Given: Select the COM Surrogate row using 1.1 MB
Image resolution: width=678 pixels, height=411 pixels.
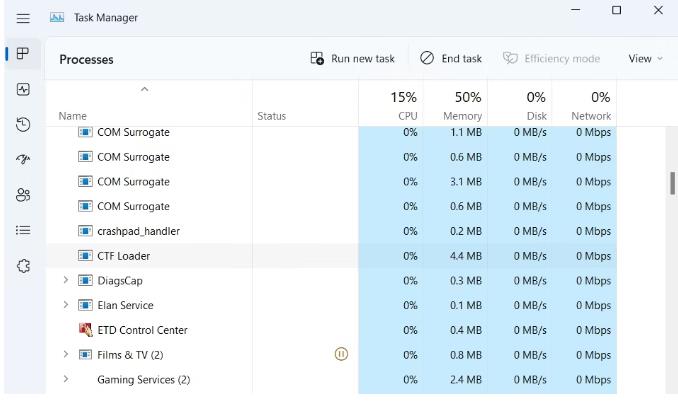Looking at the screenshot, I should pos(332,132).
